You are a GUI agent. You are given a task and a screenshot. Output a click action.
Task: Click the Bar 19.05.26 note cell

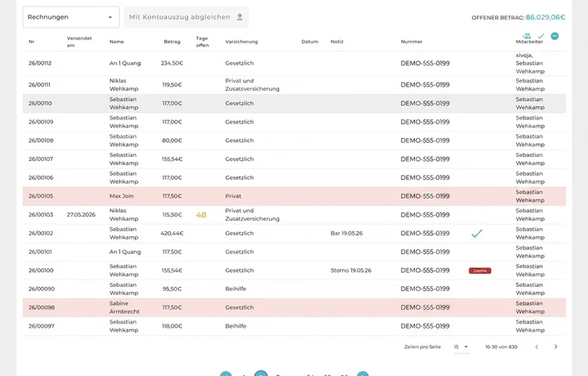346,234
